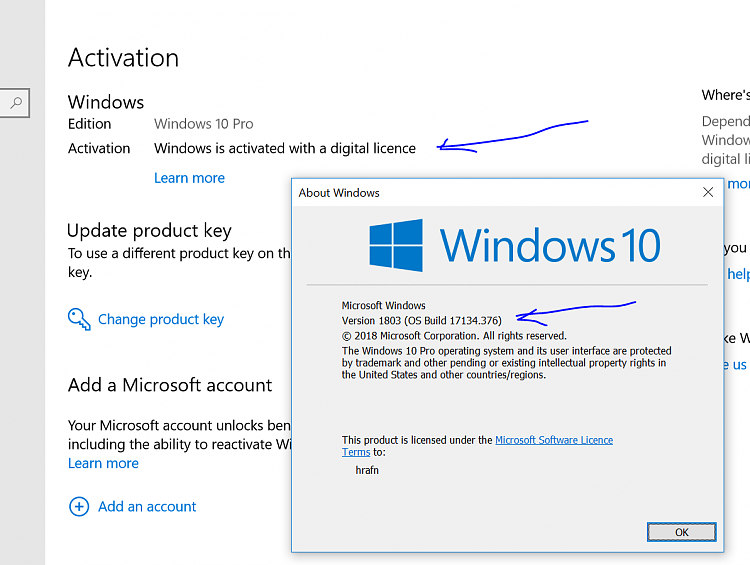
Task: Click the key icon beside Change product key
Action: [x=79, y=319]
